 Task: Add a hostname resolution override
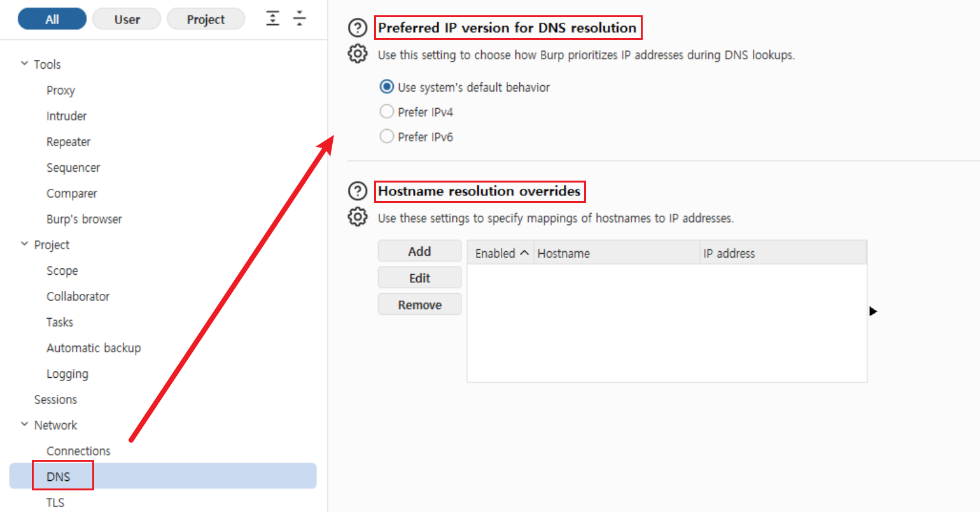click(419, 251)
